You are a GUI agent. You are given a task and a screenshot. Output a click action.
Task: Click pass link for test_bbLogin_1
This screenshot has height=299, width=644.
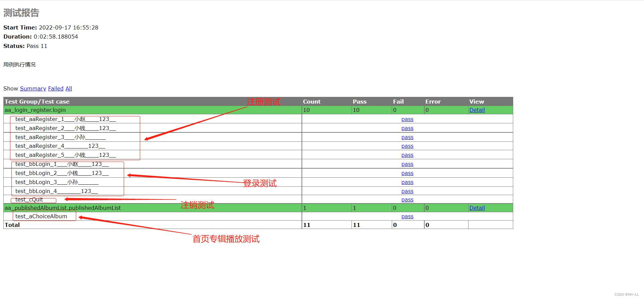coord(407,164)
